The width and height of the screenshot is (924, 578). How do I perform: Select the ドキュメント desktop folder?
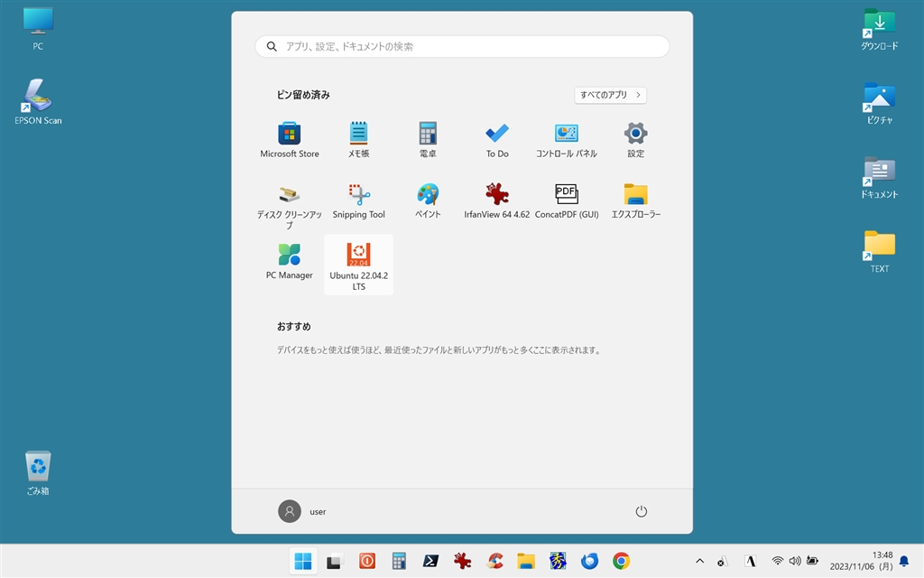[879, 177]
